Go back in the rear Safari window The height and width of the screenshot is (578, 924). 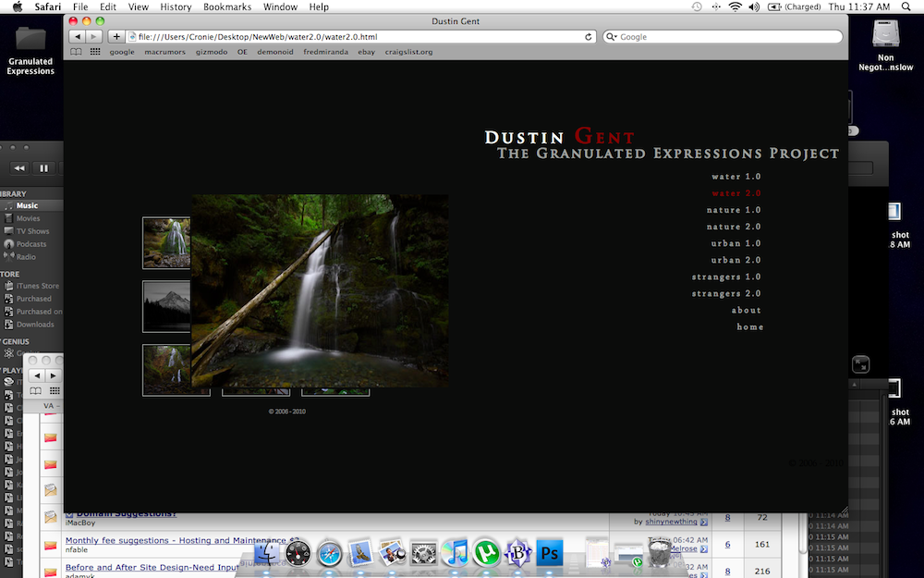[x=37, y=375]
